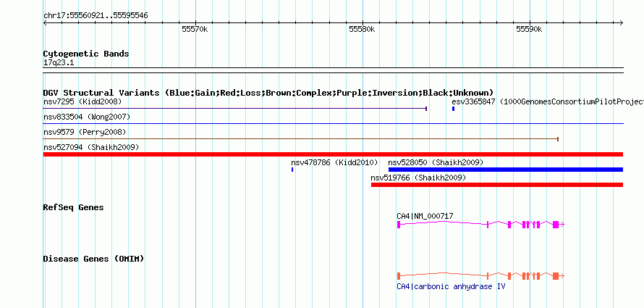Open the nsv527094 (Shaikh2009) variant label
644x308 pixels.
coord(91,147)
